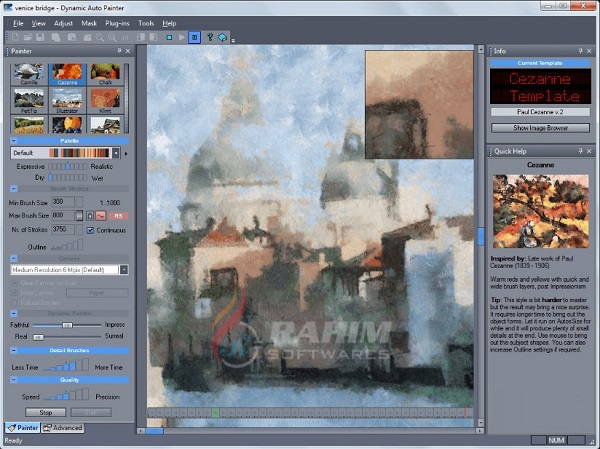
Task: Click the Stop button
Action: pos(46,413)
